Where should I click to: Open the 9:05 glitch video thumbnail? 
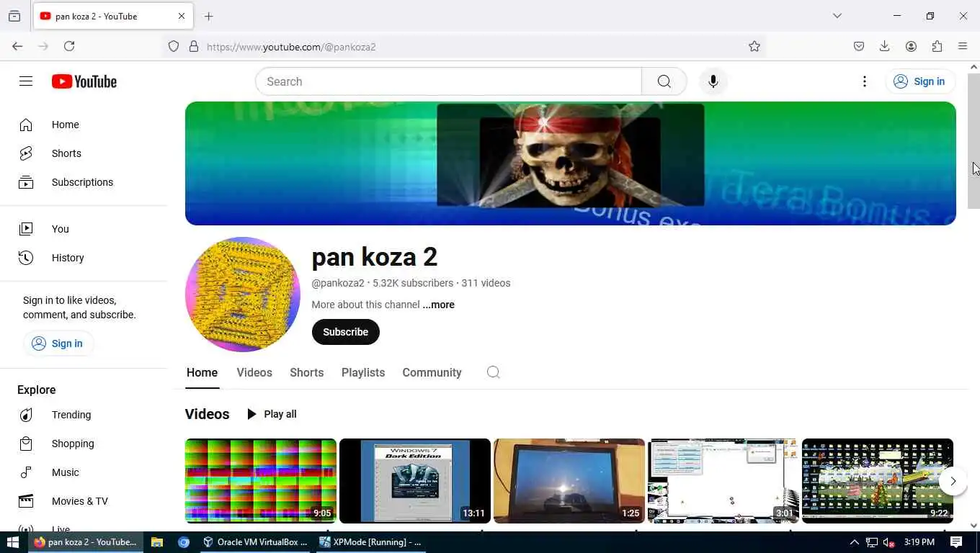point(261,481)
